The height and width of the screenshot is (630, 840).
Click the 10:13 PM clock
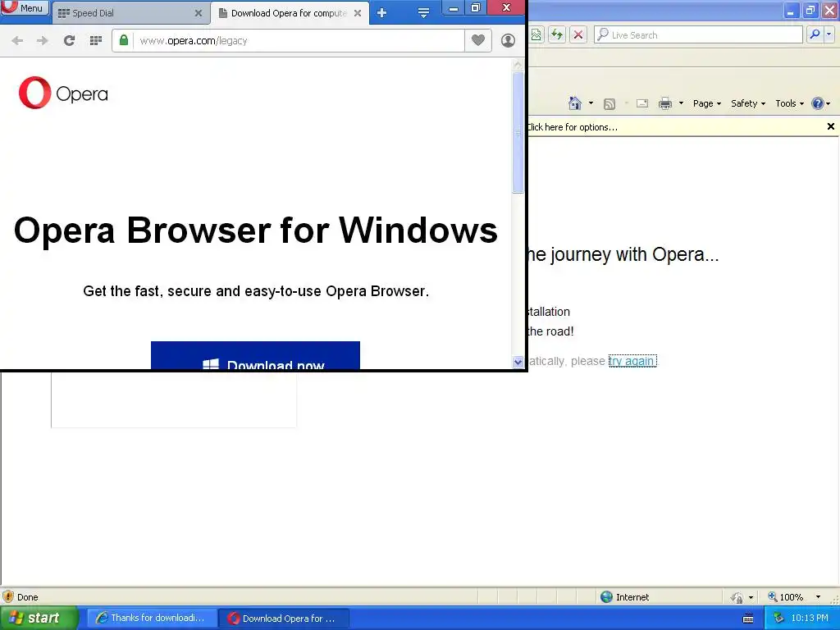[810, 619]
